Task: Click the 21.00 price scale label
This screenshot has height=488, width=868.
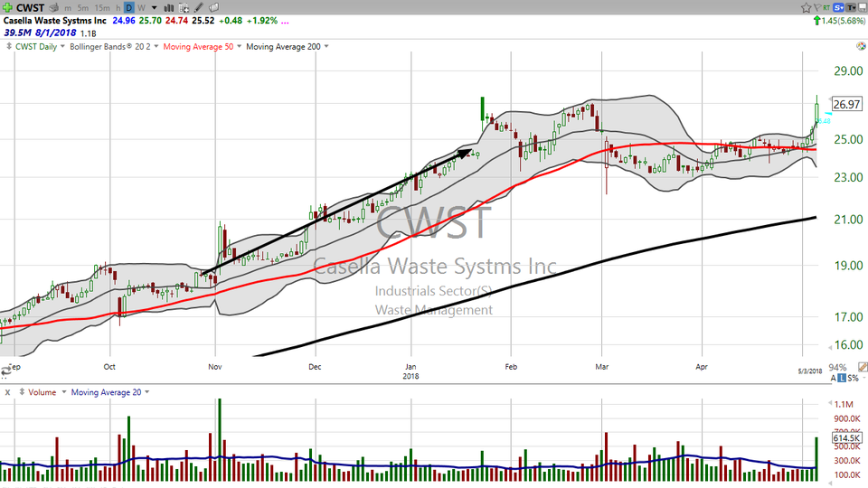Action: pos(848,220)
